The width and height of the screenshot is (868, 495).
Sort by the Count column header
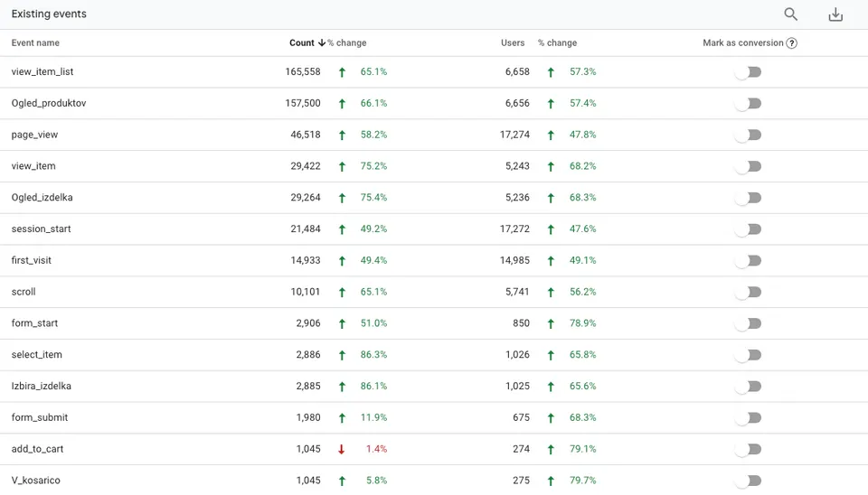pyautogui.click(x=307, y=42)
